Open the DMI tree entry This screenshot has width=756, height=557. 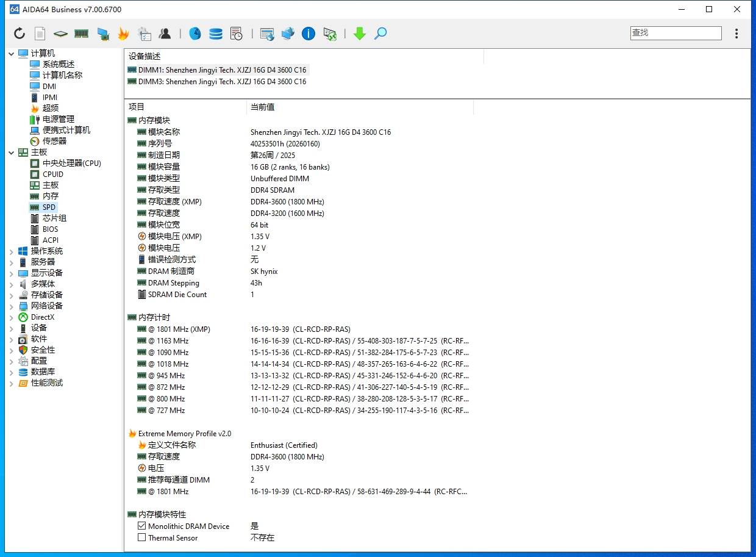tap(49, 86)
